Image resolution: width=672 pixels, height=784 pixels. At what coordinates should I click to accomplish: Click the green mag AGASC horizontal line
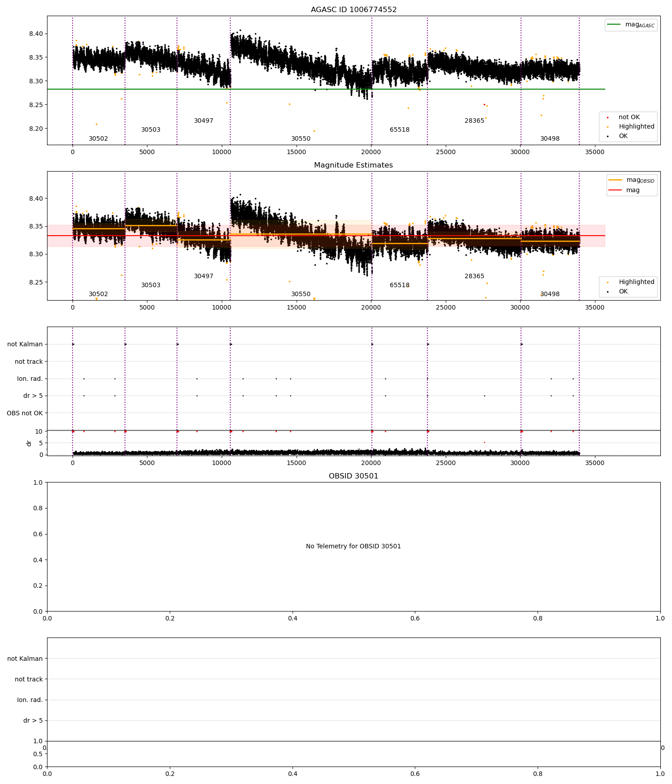coord(326,89)
